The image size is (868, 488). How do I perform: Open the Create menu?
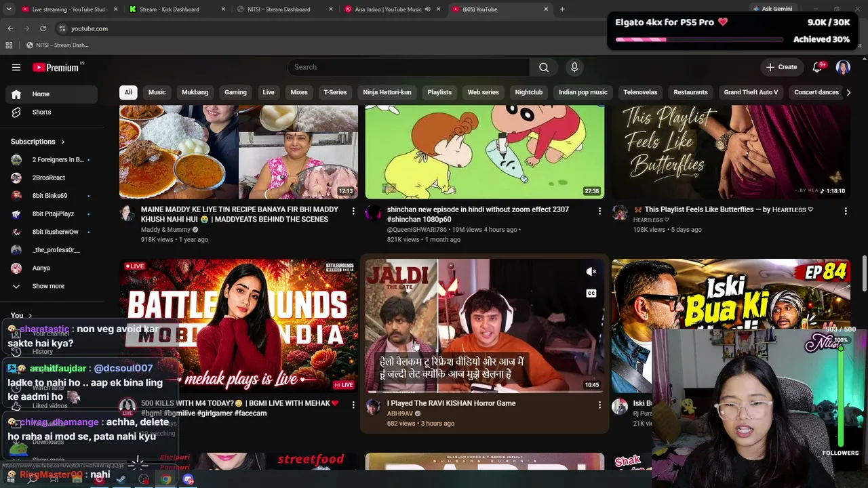(x=781, y=67)
